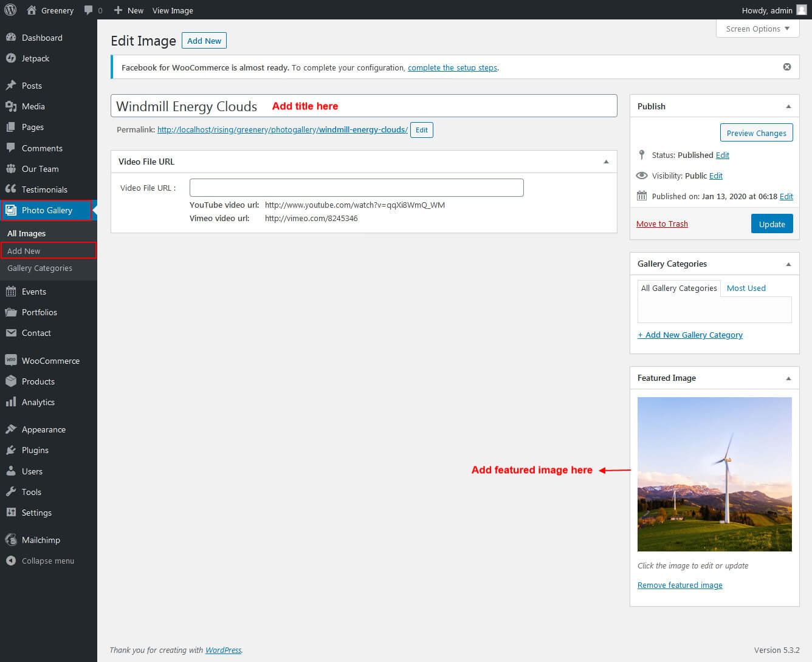Click the Mailchimp sidebar icon
This screenshot has height=662, width=812.
[11, 540]
